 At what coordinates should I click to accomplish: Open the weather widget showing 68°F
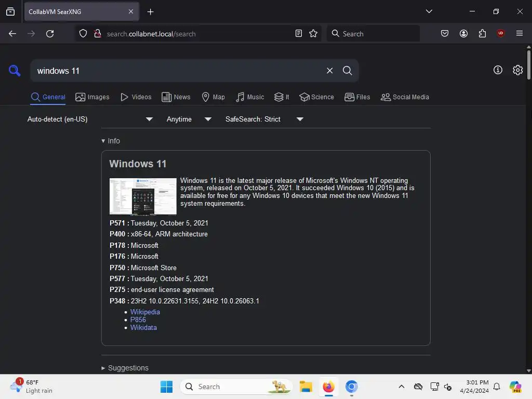[x=31, y=387]
